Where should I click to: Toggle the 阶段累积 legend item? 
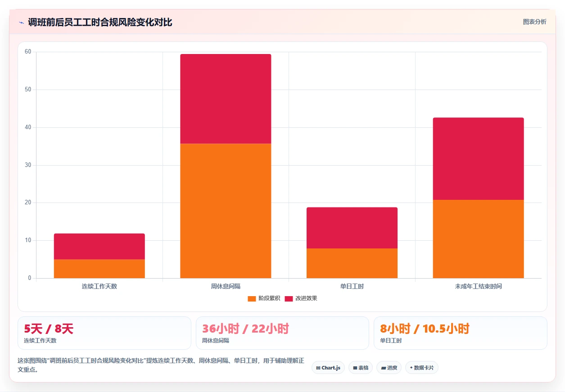(264, 298)
